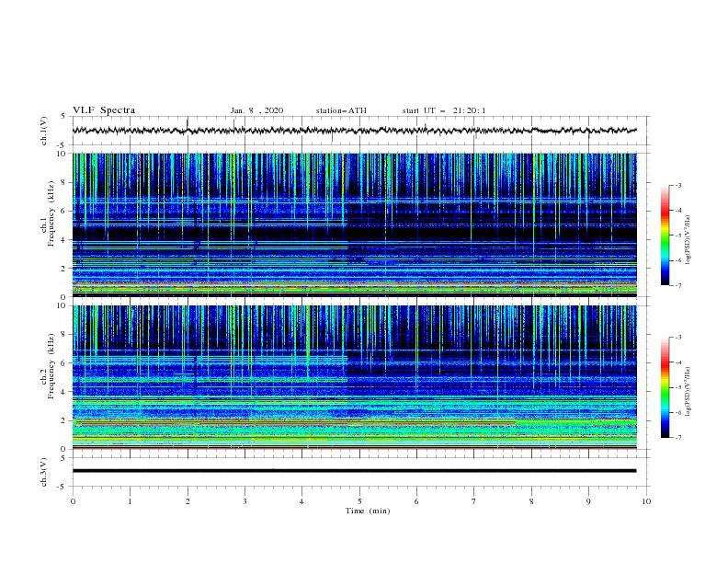Image resolution: width=728 pixels, height=563 pixels.
Task: Click the ch.1 'Frequency (kHz)' axis label
Action: click(x=51, y=213)
